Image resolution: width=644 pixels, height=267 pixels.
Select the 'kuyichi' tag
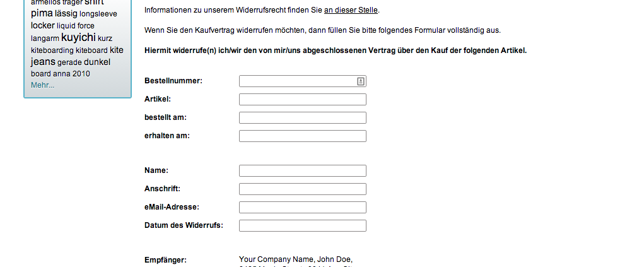[78, 38]
